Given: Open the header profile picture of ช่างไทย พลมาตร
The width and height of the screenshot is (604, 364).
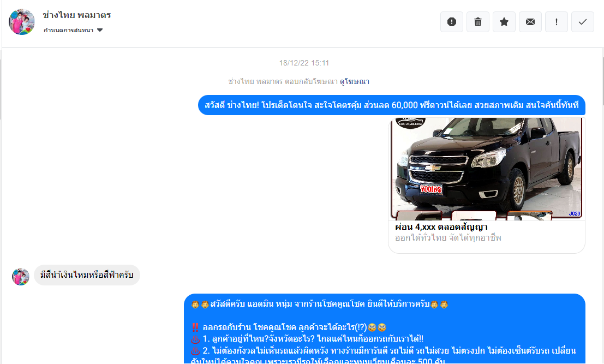Looking at the screenshot, I should tap(22, 22).
